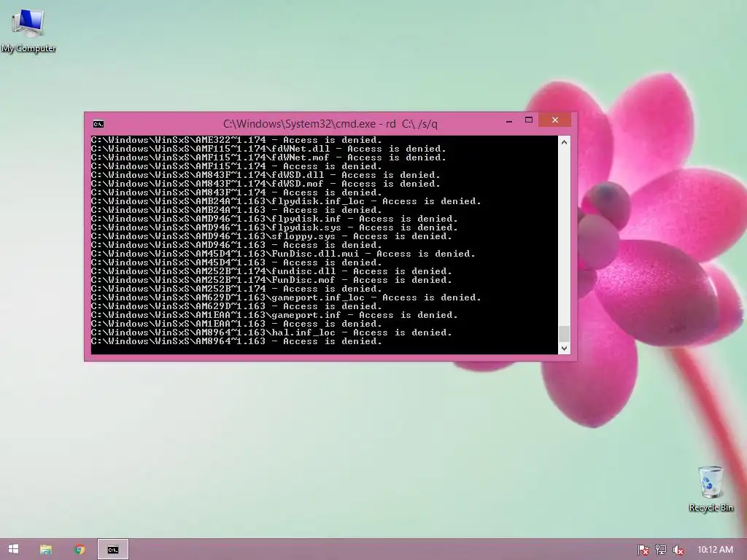
Task: Maximize the cmd.exe window
Action: coord(529,120)
